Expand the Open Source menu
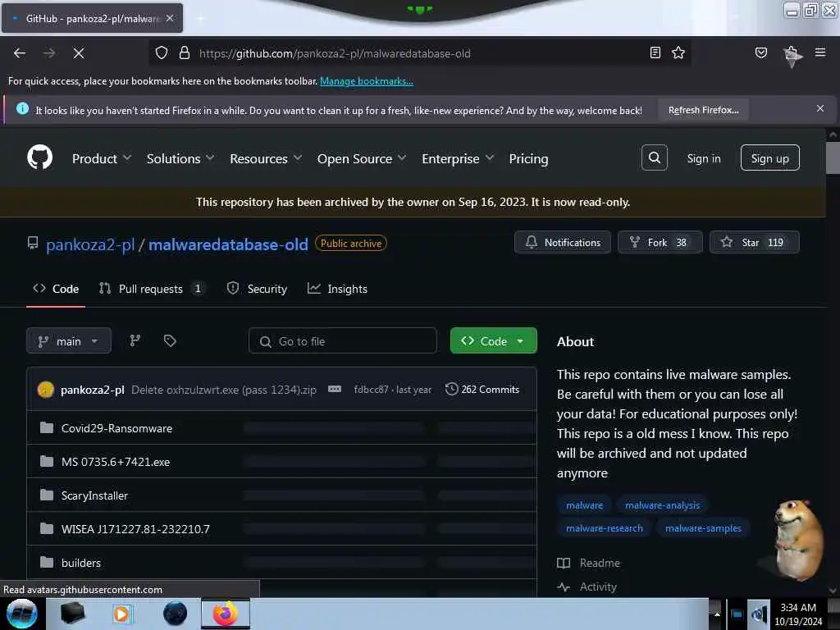This screenshot has width=840, height=630. click(x=362, y=158)
